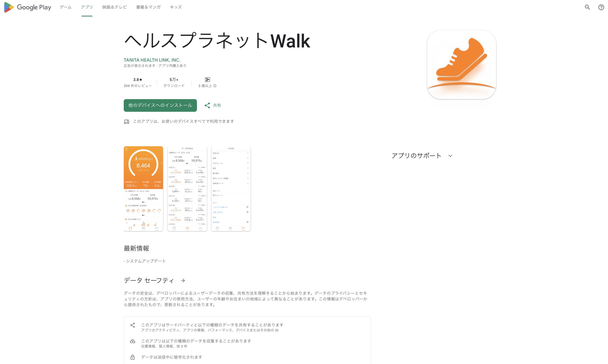The height and width of the screenshot is (364, 608).
Task: Open the orange step counter screenshot
Action: tap(143, 189)
